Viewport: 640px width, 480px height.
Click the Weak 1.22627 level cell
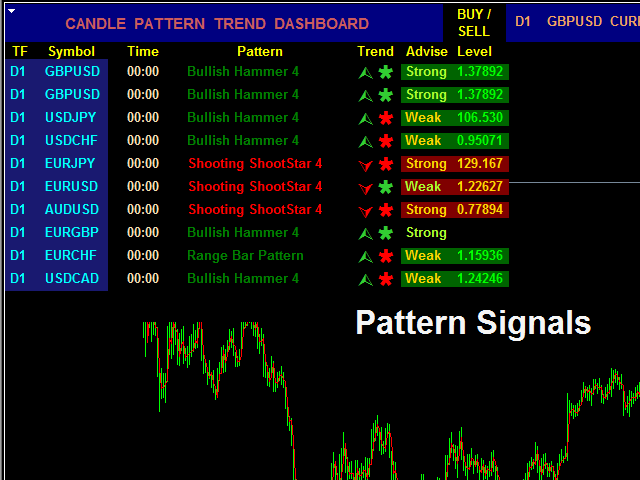(455, 187)
